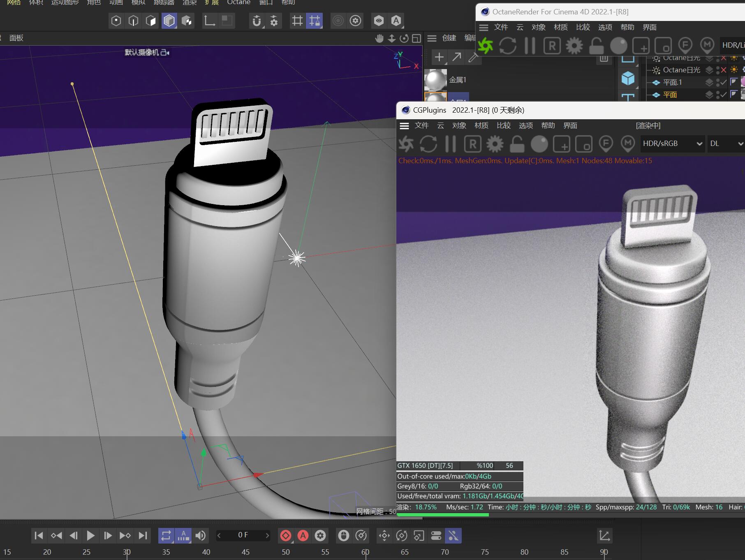Pick focus with F icon in CGPlugins

[606, 144]
